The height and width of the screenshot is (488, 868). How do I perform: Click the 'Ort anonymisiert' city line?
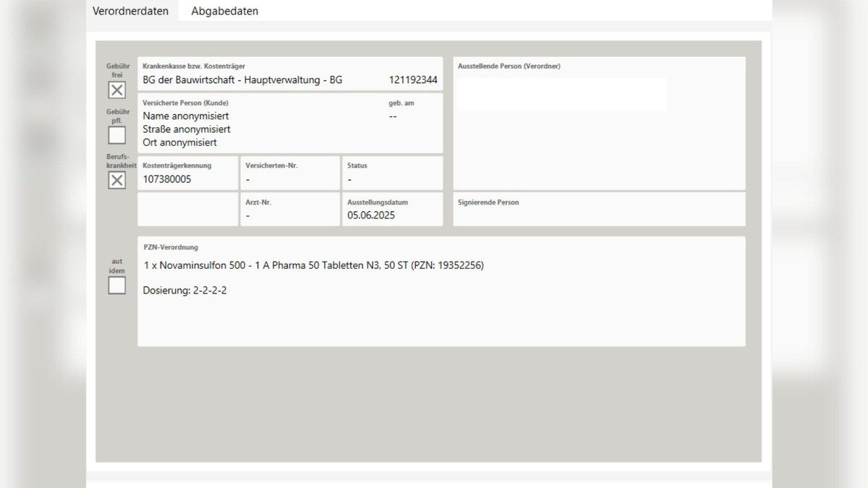(x=179, y=142)
